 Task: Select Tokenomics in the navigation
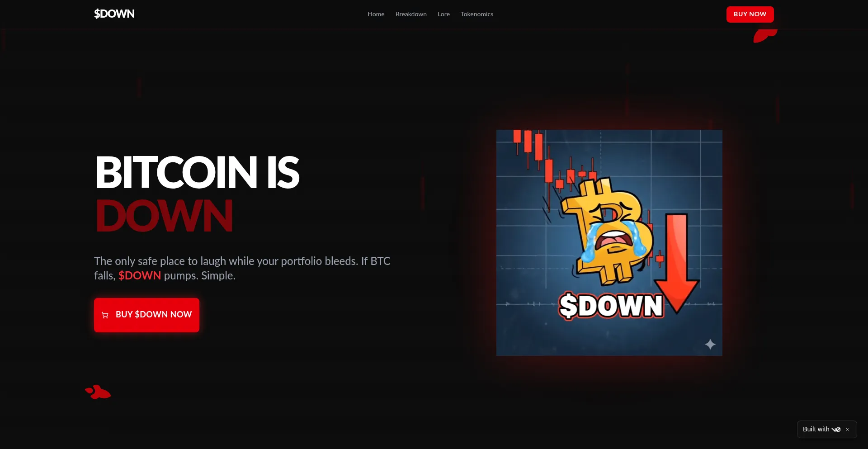[476, 14]
